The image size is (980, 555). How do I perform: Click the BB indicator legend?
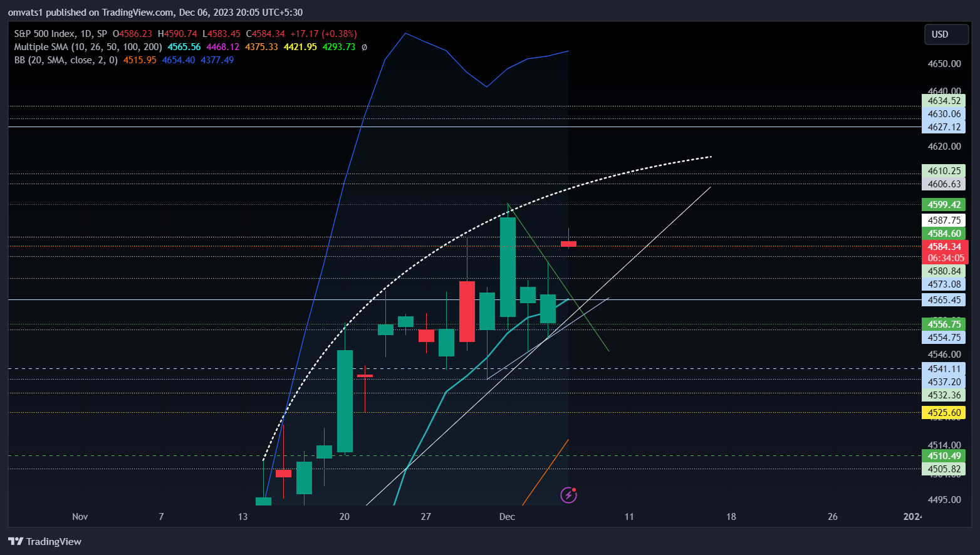[x=66, y=60]
